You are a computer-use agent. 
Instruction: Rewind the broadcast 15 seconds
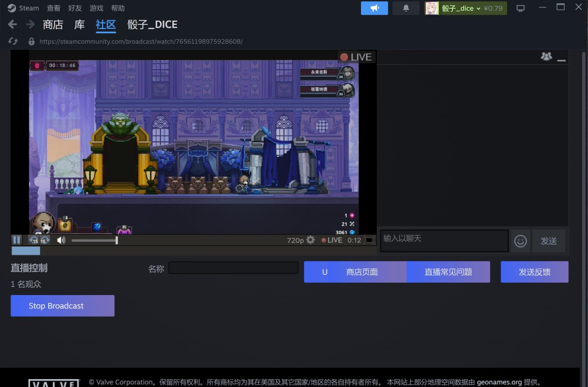pyautogui.click(x=34, y=240)
